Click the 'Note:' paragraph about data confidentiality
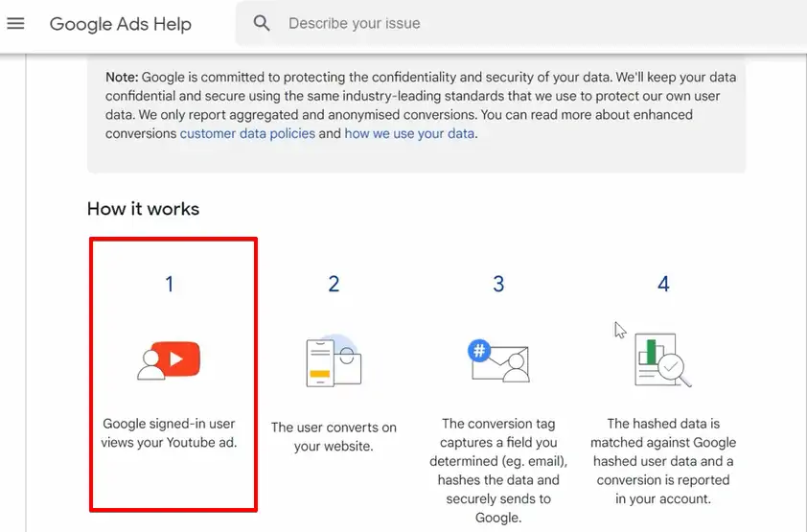The width and height of the screenshot is (807, 532). click(421, 104)
